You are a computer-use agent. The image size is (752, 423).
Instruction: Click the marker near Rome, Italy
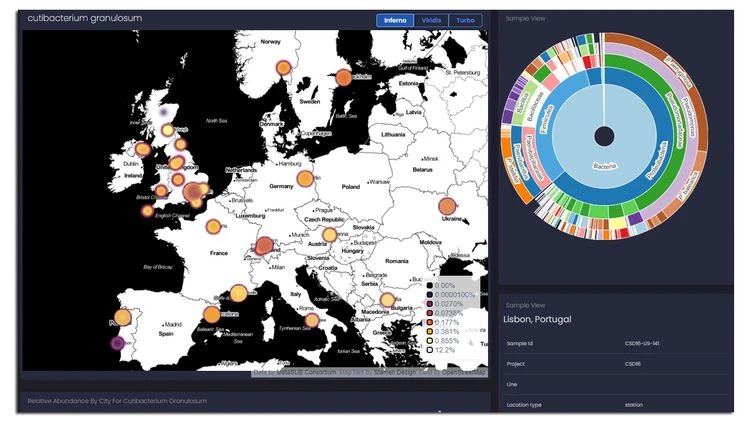312,320
